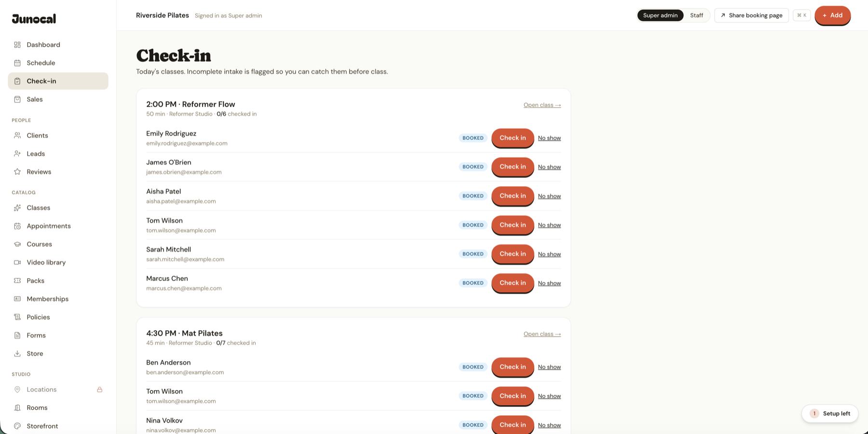This screenshot has width=868, height=434.
Task: Click the Appointments calendar-clock icon
Action: point(17,226)
